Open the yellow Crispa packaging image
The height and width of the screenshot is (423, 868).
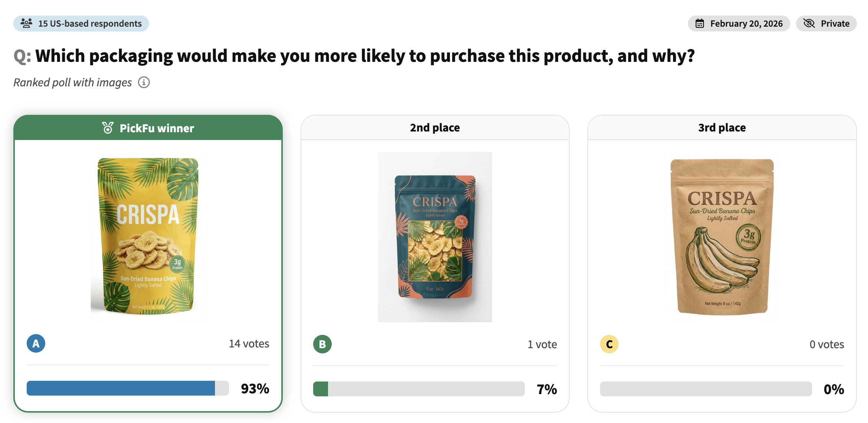[148, 236]
